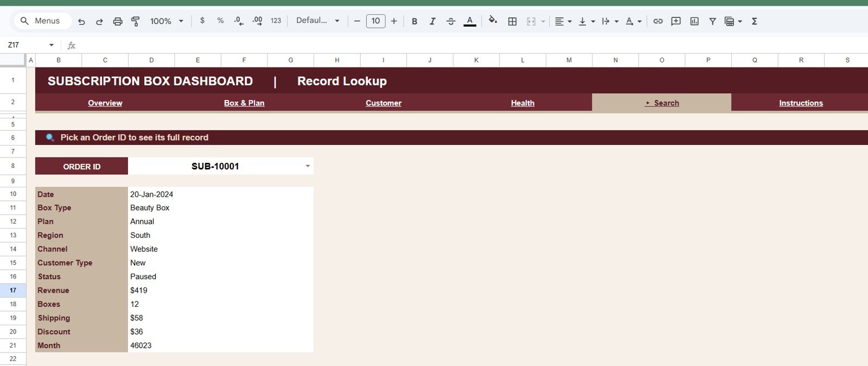Click the formula bar fx area
This screenshot has height=366, width=868.
(x=72, y=46)
